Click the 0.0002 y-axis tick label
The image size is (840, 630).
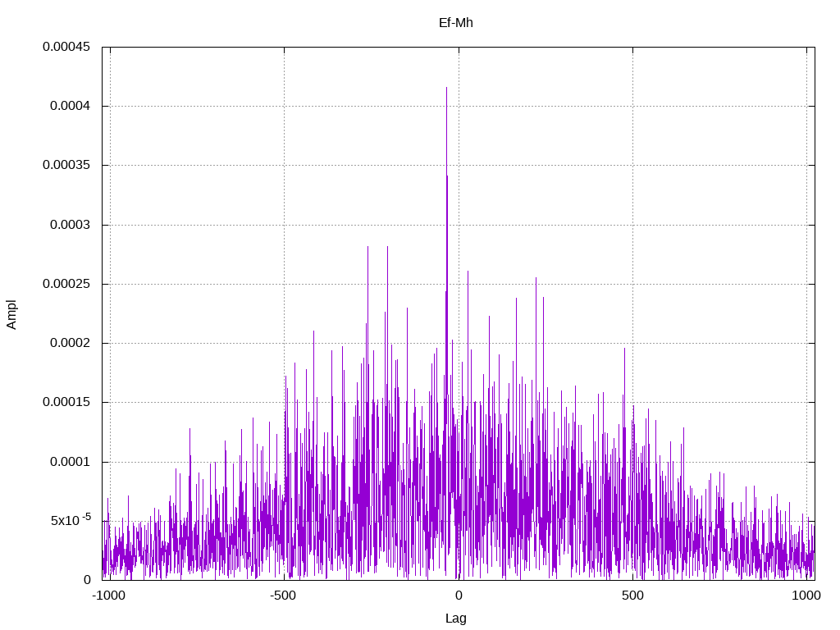coord(71,343)
